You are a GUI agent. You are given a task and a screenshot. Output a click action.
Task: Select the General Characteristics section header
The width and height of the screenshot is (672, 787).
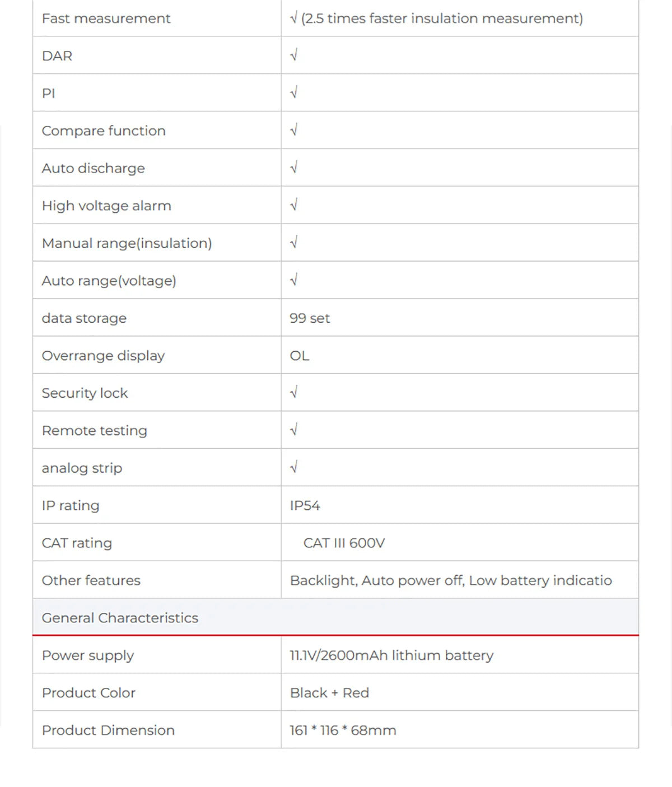(335, 617)
